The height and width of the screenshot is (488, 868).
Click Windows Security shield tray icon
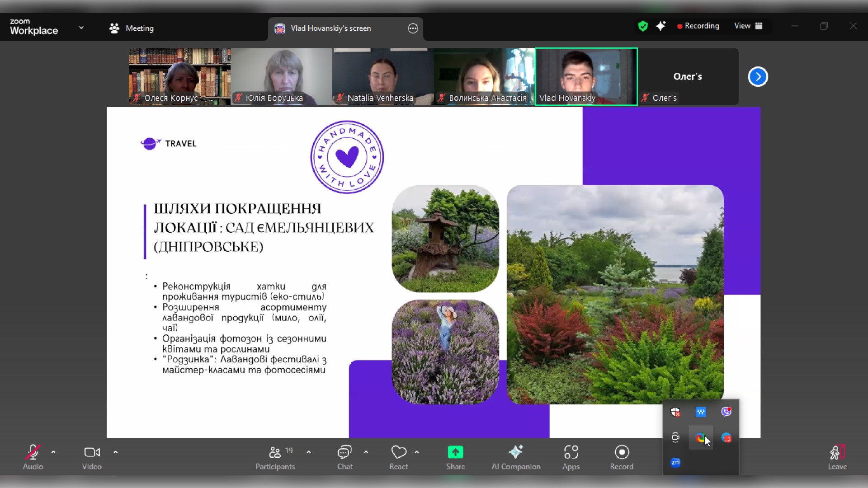tap(675, 412)
